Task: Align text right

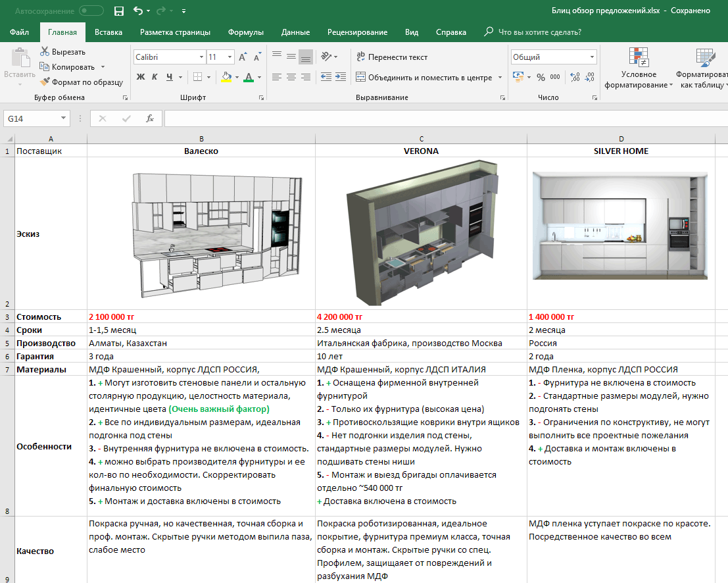Action: 306,77
